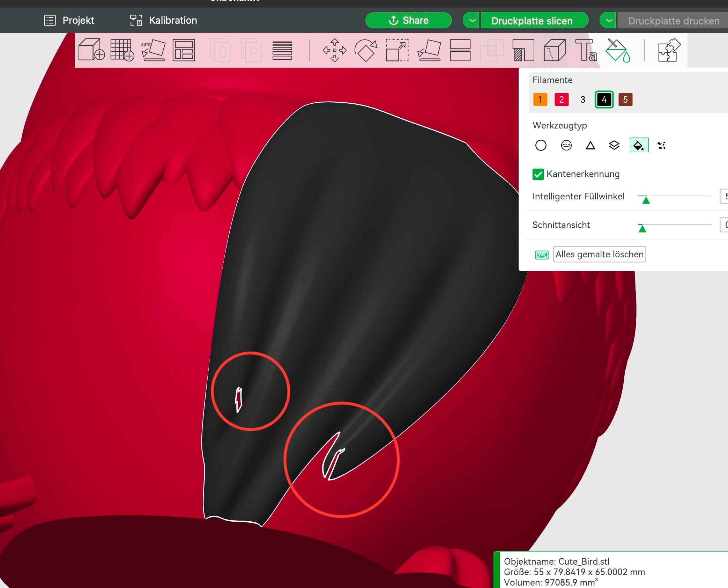Click the Add plate grid icon

click(122, 50)
